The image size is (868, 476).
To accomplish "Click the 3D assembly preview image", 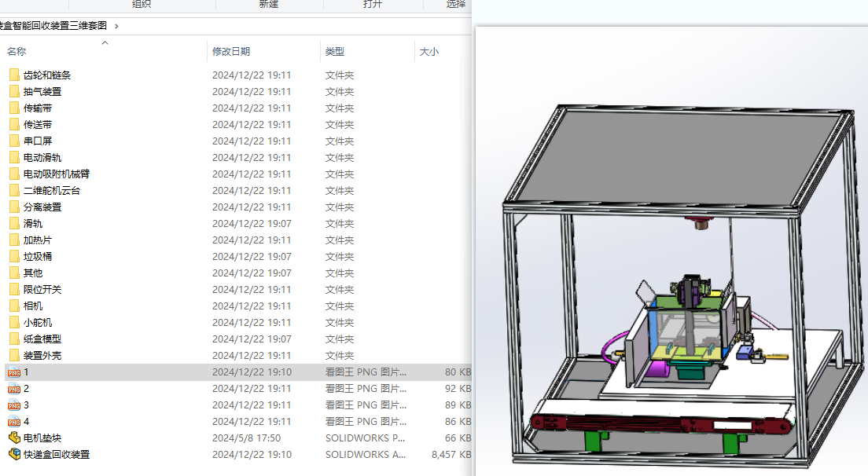I will tap(683, 287).
